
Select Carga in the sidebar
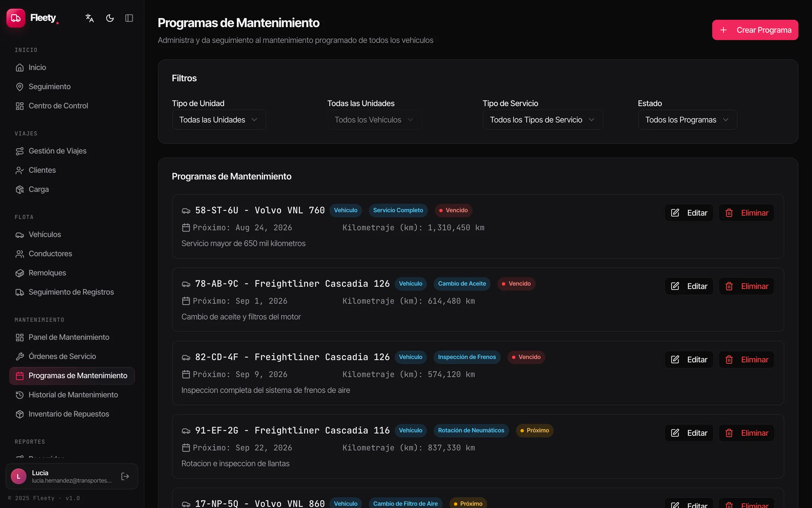(x=72, y=189)
